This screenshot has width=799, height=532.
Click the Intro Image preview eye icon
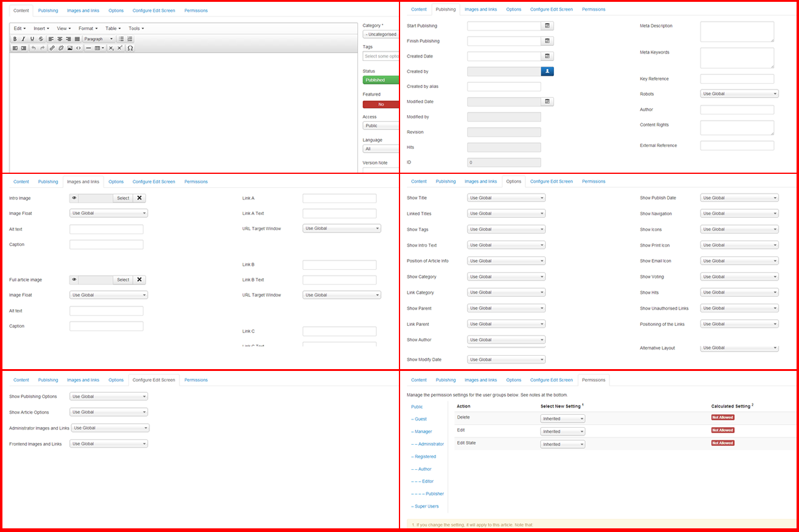pos(74,198)
